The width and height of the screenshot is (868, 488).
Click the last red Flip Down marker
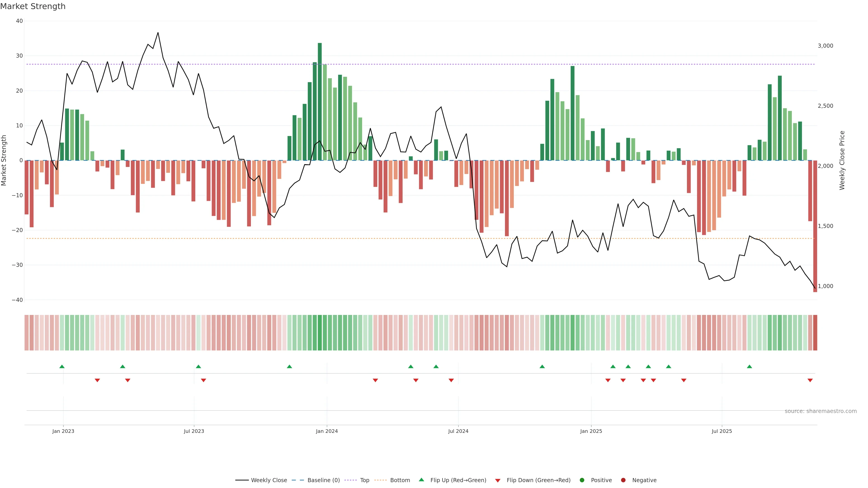[810, 380]
